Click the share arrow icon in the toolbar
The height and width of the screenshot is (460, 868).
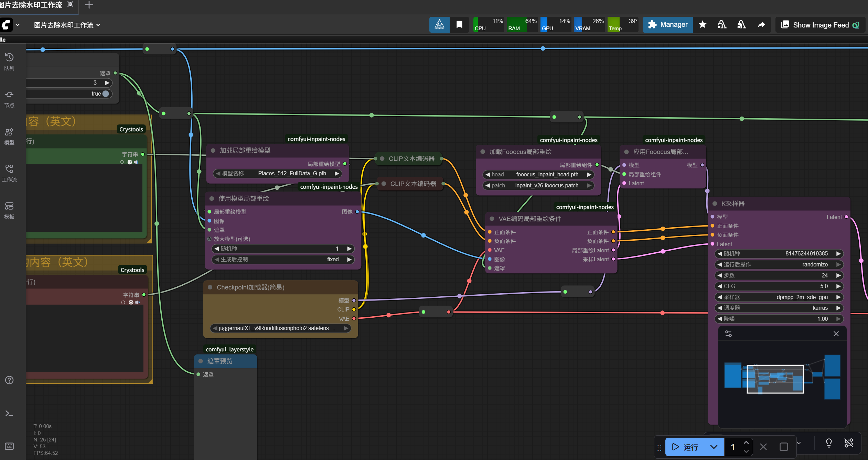click(x=761, y=25)
